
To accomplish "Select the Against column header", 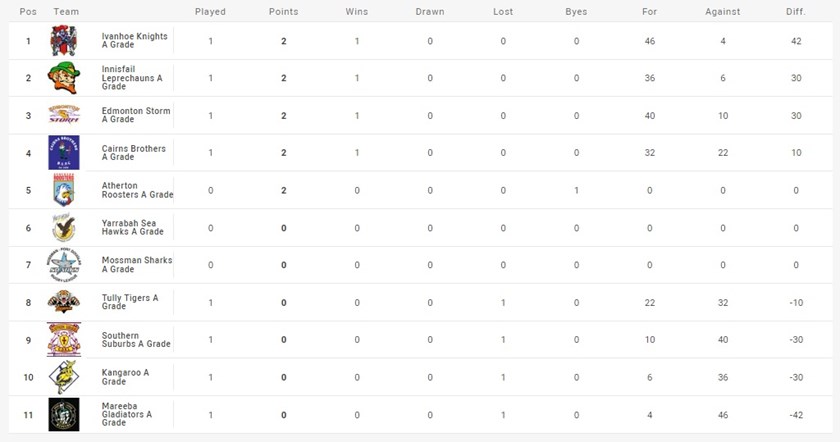I will tap(722, 12).
